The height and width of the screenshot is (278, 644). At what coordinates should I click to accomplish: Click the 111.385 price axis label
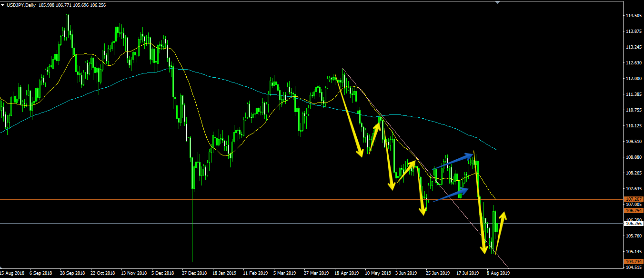tap(633, 94)
